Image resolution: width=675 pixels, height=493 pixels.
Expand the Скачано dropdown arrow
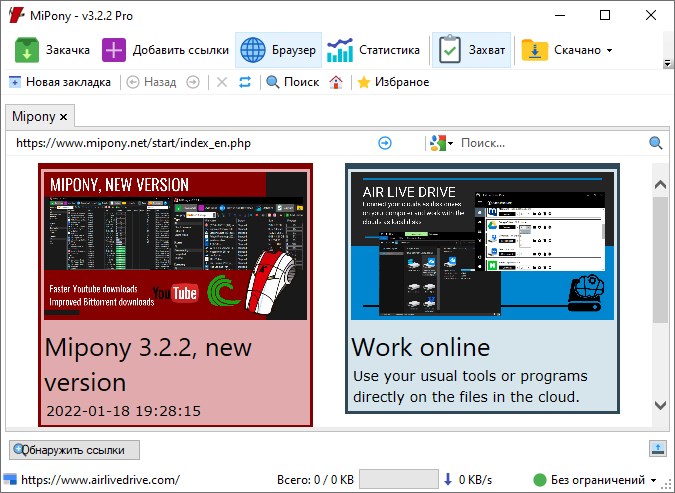[610, 50]
